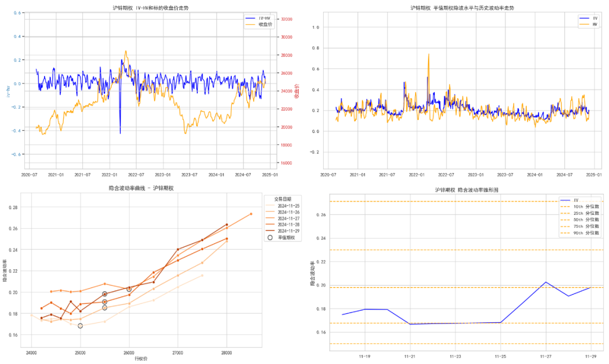Click the '沪锌期权 隐含波动率锥形图' chart title
Screen dimensions: 609x364
coord(466,190)
